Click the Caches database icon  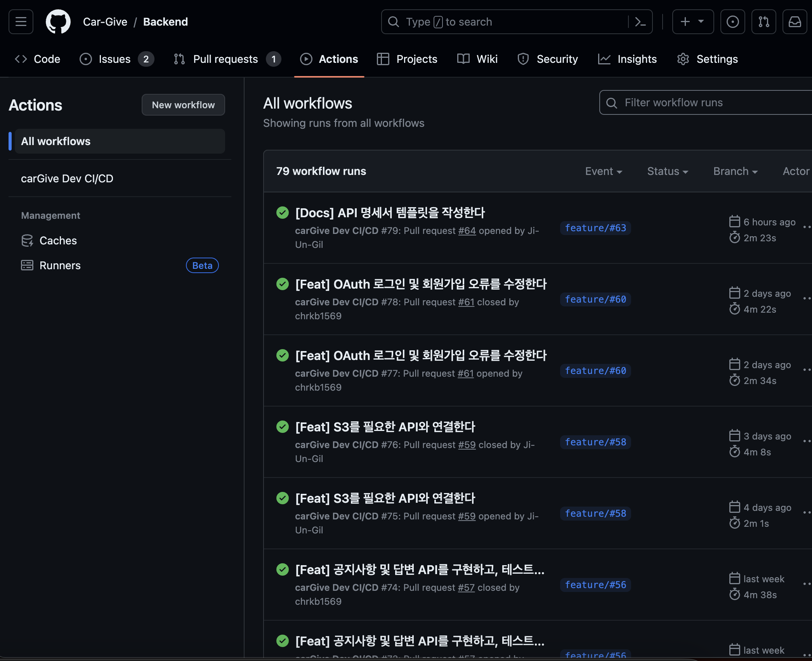coord(27,241)
